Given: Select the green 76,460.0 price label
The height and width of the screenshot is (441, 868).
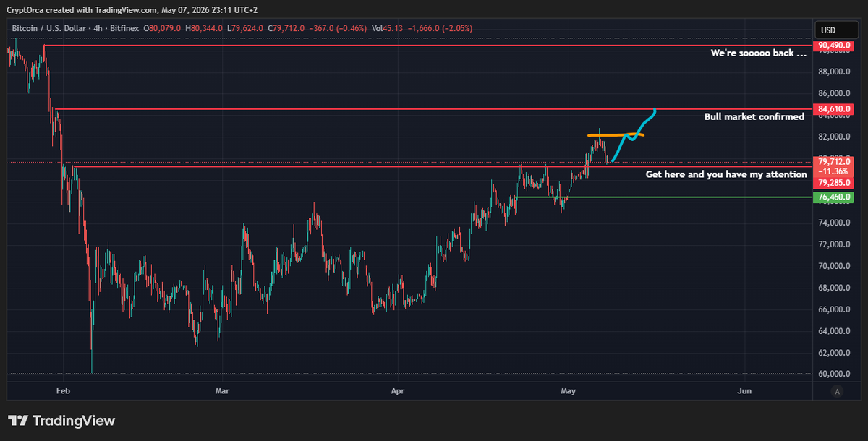Looking at the screenshot, I should coord(833,197).
